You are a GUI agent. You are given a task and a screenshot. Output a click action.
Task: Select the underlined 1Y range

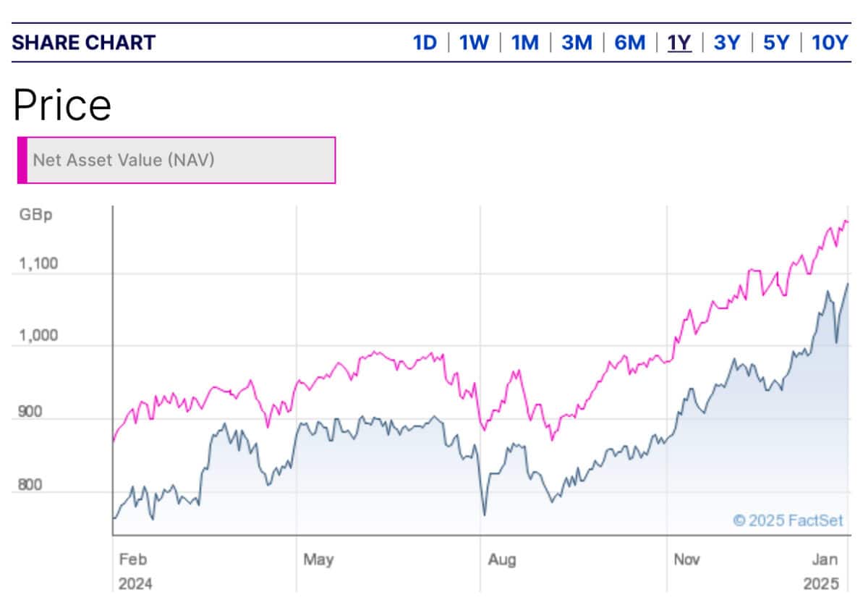[x=679, y=43]
